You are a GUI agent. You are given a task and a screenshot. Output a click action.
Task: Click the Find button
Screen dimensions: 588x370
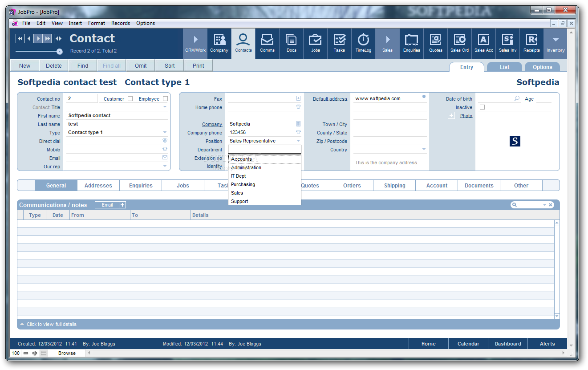point(83,66)
